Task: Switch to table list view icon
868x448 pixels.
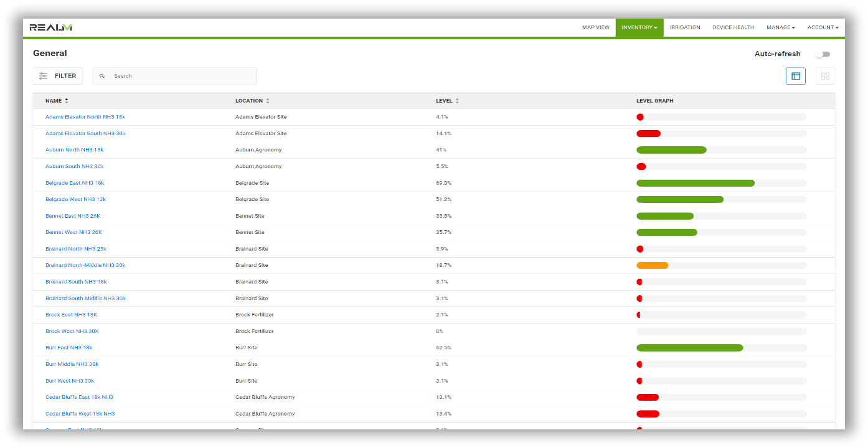Action: [796, 76]
